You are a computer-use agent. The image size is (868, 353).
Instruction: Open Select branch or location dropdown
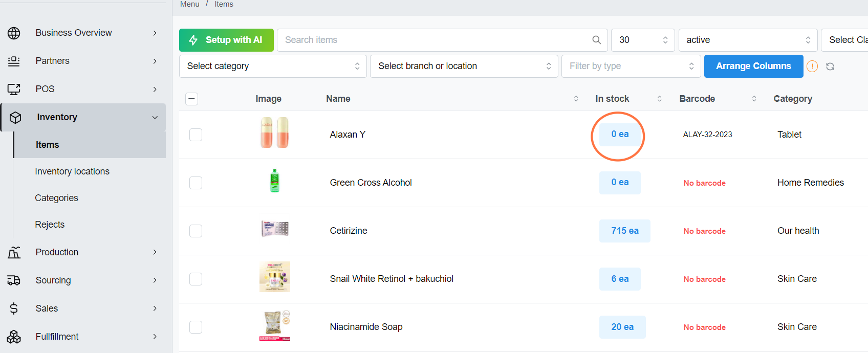[x=464, y=66]
